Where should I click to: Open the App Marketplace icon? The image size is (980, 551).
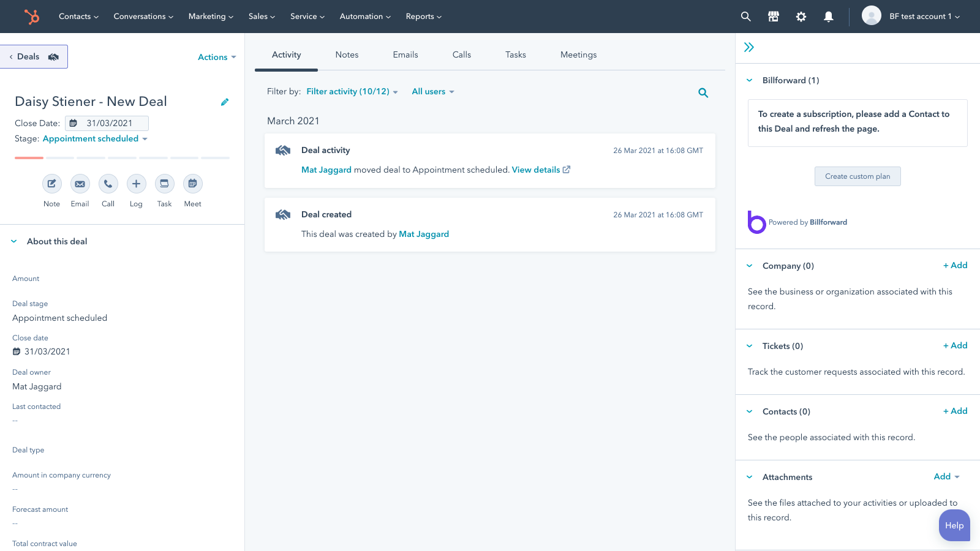click(773, 17)
